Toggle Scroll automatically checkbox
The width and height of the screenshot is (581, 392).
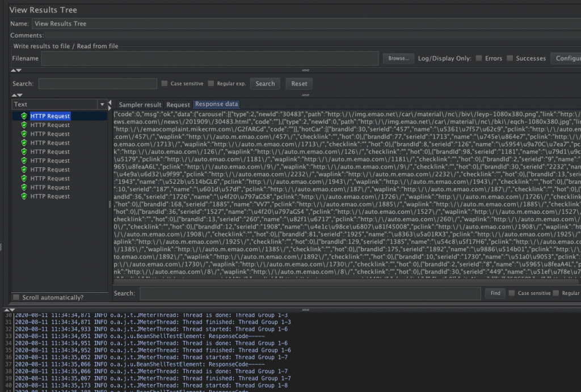(x=16, y=297)
